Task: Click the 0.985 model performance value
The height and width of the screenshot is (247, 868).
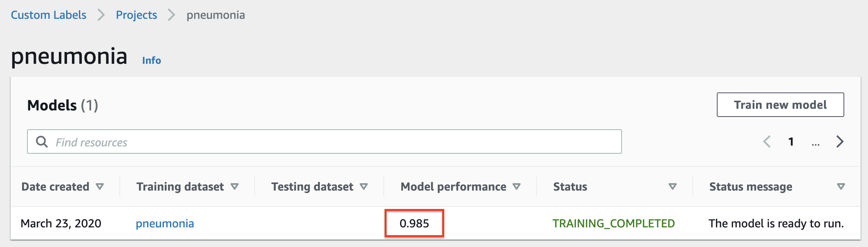Action: (x=414, y=223)
